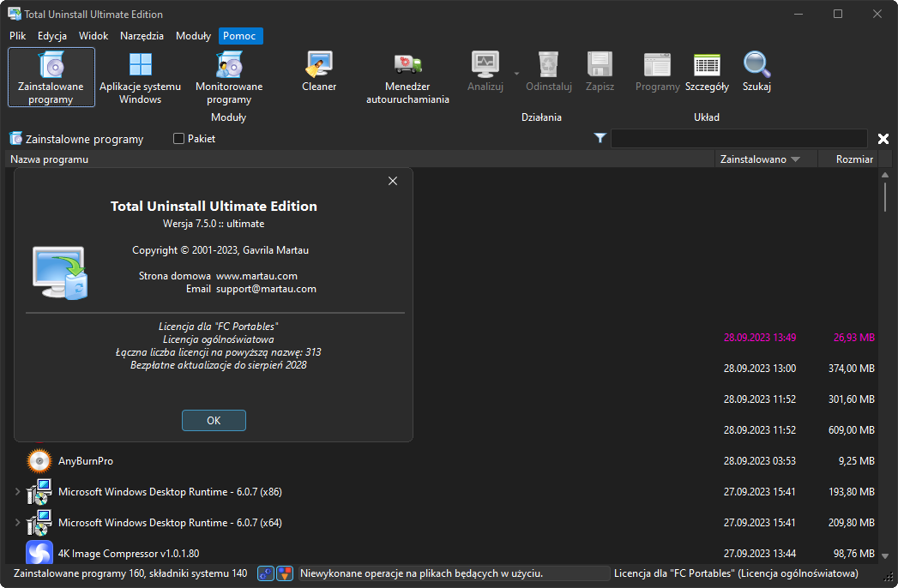The image size is (898, 588).
Task: Open the Moduły menu
Action: coord(193,35)
